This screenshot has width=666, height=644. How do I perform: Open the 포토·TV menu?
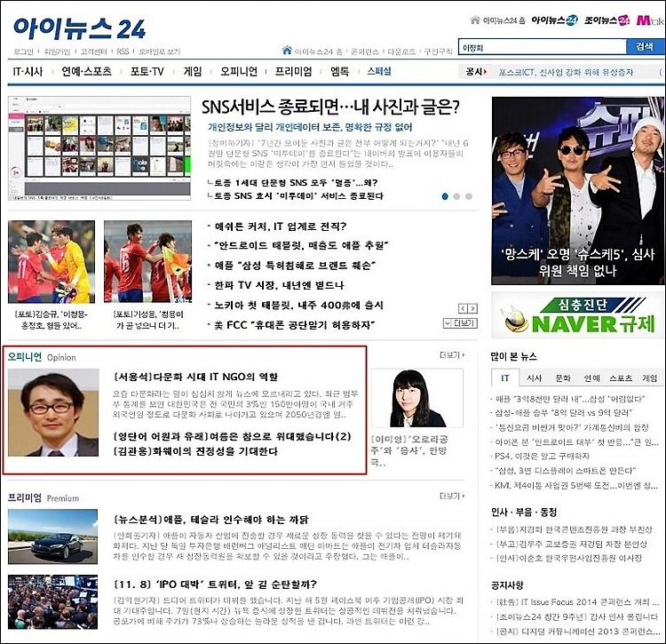147,71
